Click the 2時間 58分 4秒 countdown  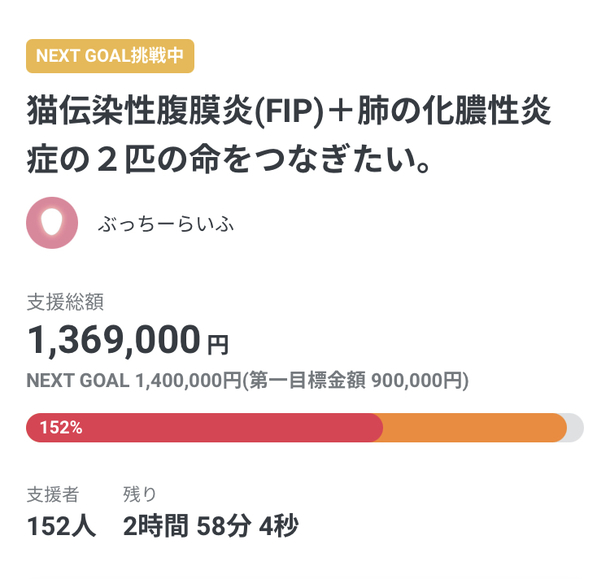(210, 525)
